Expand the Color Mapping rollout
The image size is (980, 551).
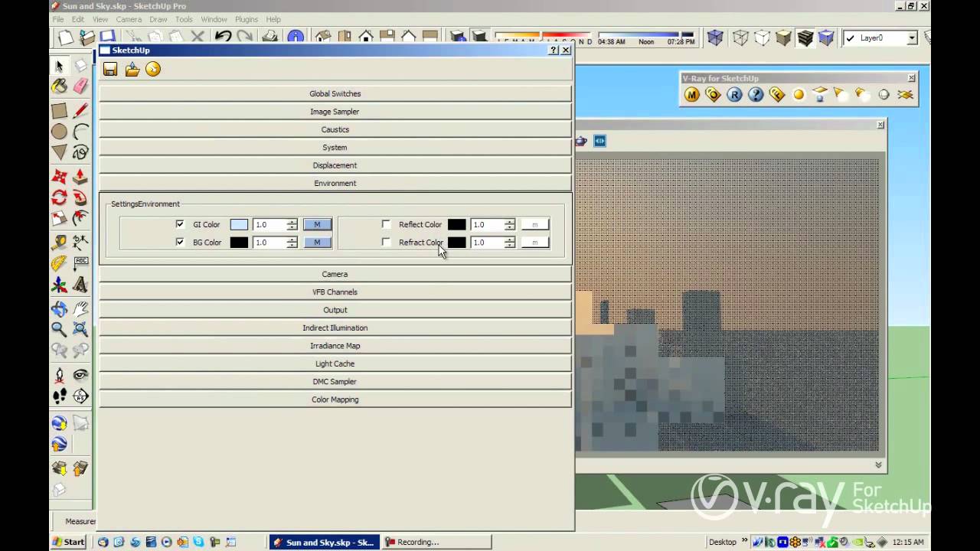(335, 399)
